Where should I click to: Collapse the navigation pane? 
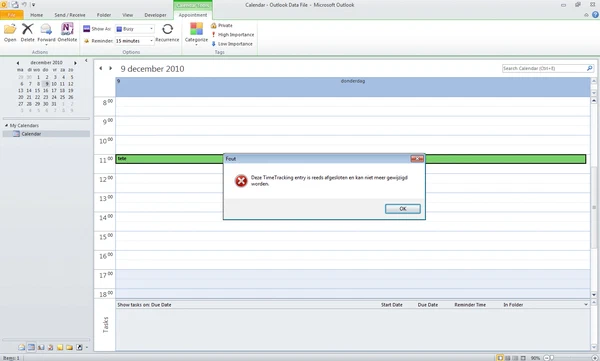[86, 60]
